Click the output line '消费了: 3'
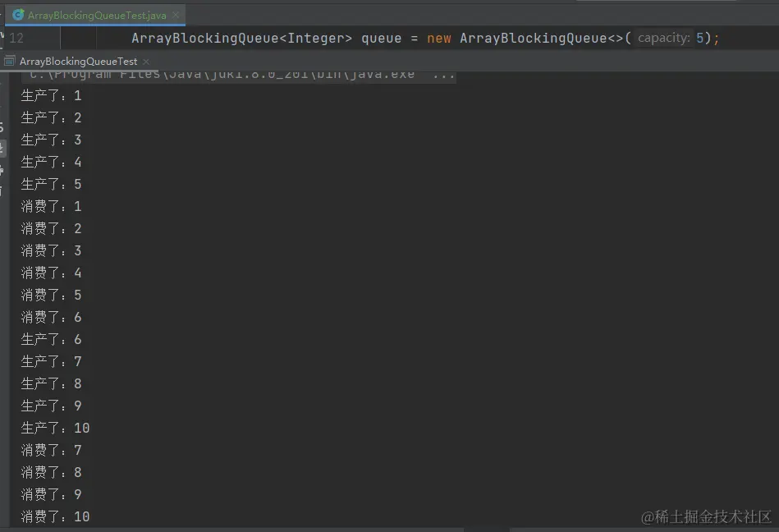Image resolution: width=779 pixels, height=532 pixels. pos(51,250)
